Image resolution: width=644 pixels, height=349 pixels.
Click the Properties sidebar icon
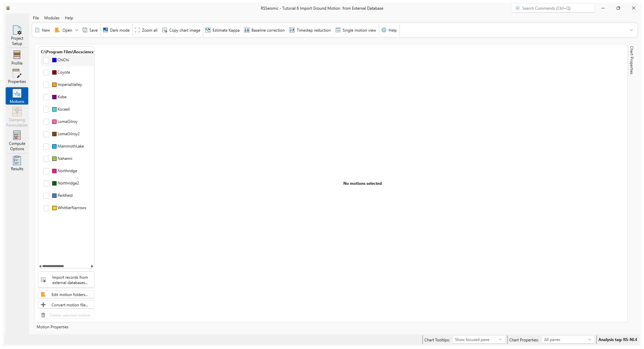[x=17, y=75]
